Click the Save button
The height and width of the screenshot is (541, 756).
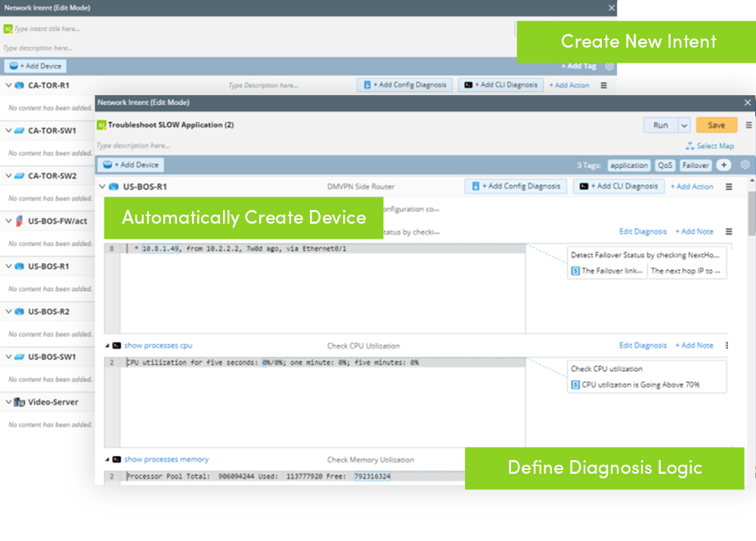tap(717, 125)
